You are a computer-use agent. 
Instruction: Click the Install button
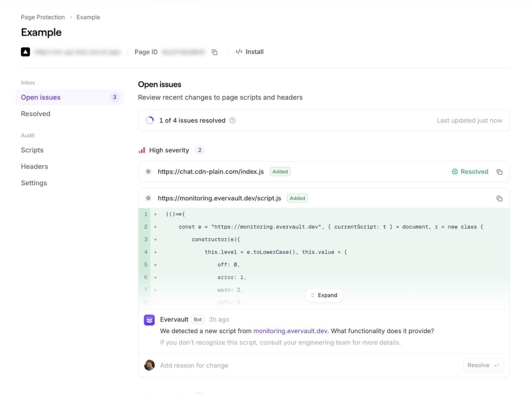pos(250,52)
